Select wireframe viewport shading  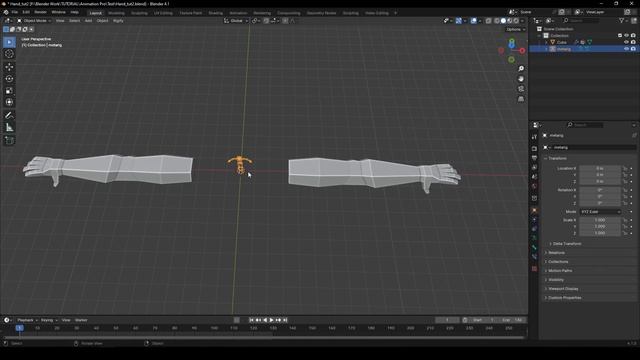[x=497, y=21]
